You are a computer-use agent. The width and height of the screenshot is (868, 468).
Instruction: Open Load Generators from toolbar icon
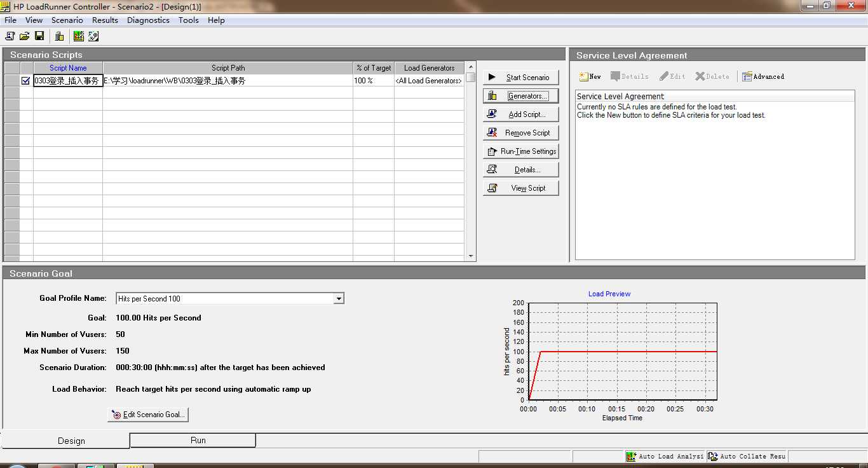[x=59, y=36]
